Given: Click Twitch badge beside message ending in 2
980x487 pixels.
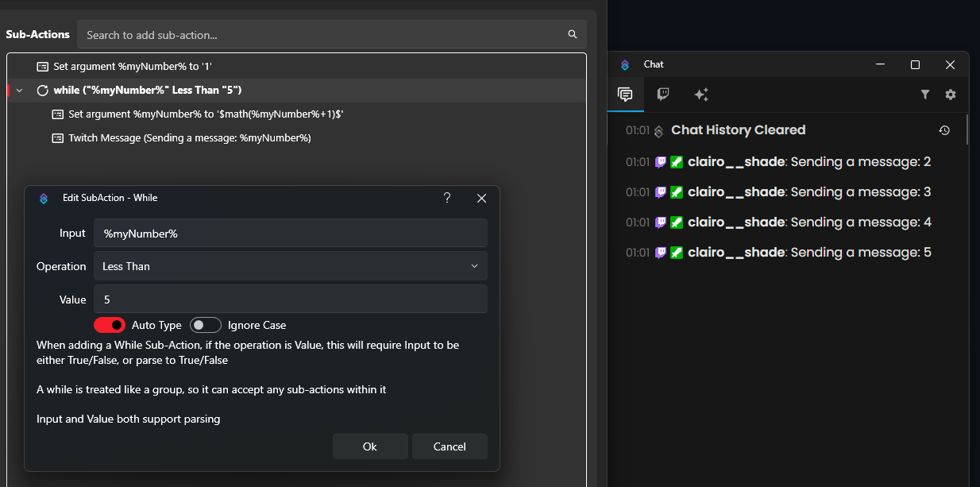Looking at the screenshot, I should click(x=661, y=162).
